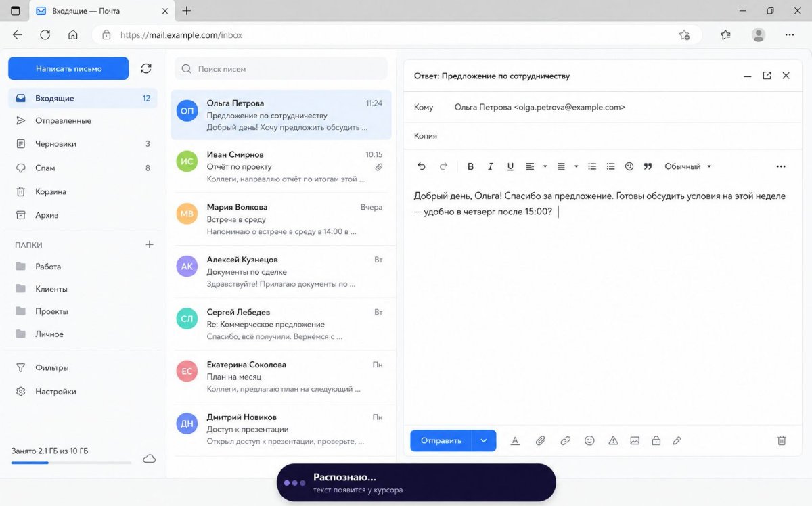812x506 pixels.
Task: Send the reply with Отправить
Action: [x=441, y=441]
